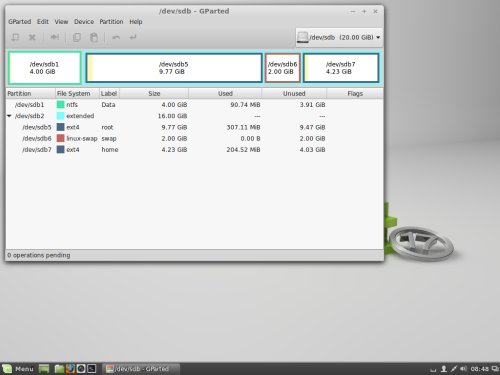The image size is (500, 375).
Task: Open the GParted menu
Action: (x=20, y=22)
